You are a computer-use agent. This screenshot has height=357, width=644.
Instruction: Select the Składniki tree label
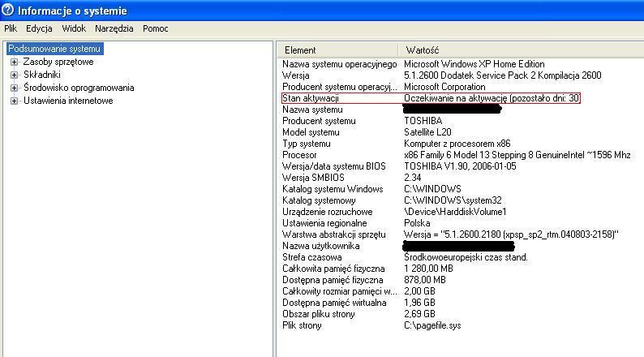click(x=41, y=75)
